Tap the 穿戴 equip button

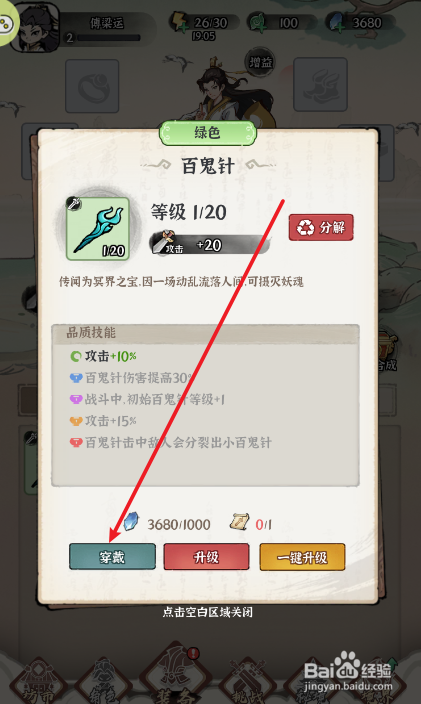(112, 557)
